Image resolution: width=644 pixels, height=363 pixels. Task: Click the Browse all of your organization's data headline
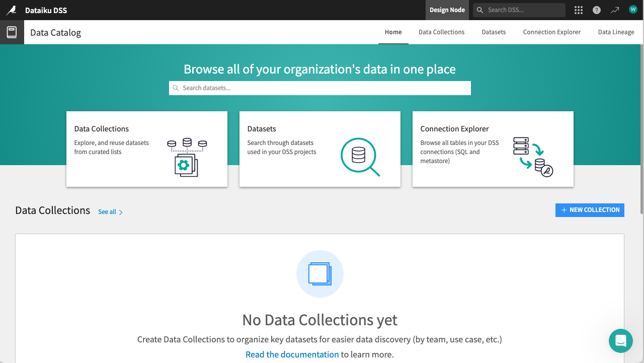tap(320, 69)
